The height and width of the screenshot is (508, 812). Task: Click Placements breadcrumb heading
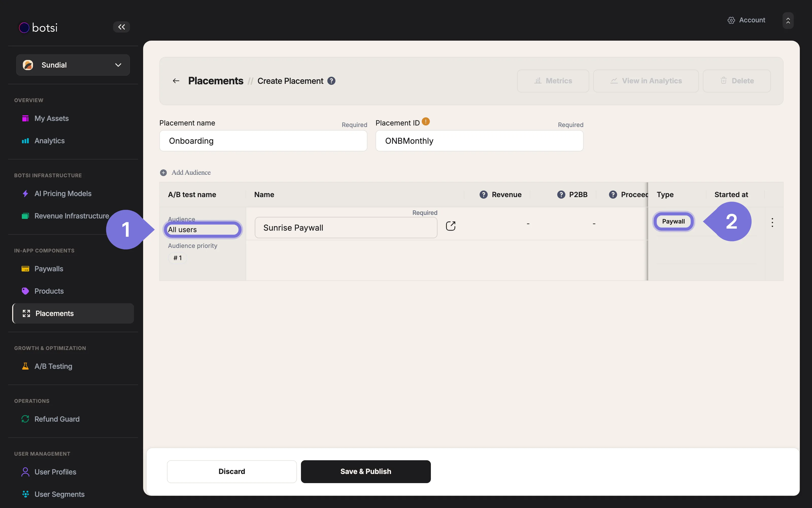click(x=216, y=81)
